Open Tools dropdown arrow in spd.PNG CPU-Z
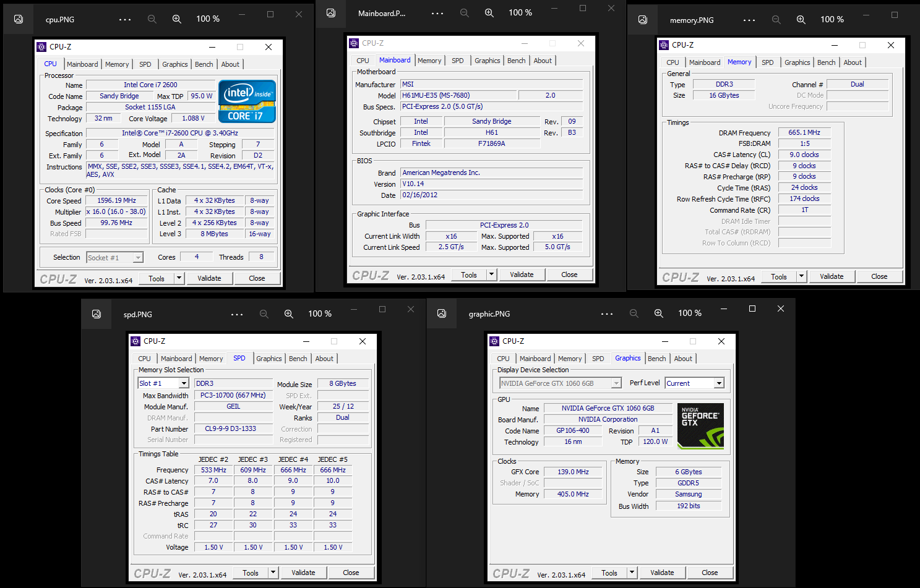Image resolution: width=920 pixels, height=588 pixels. pyautogui.click(x=273, y=573)
